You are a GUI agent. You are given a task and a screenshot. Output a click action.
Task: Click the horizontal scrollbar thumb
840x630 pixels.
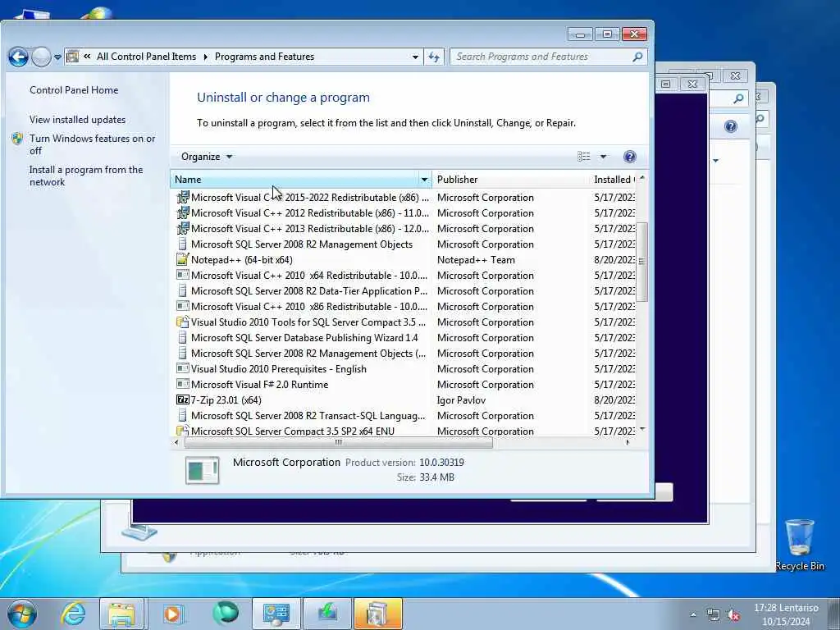pos(339,442)
